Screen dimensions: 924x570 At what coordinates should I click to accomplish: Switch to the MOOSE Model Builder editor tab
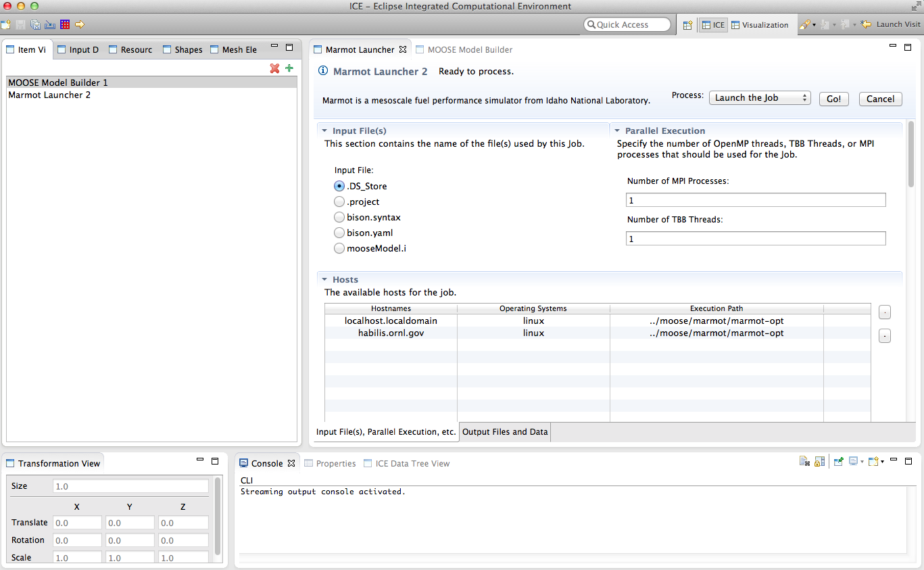464,49
